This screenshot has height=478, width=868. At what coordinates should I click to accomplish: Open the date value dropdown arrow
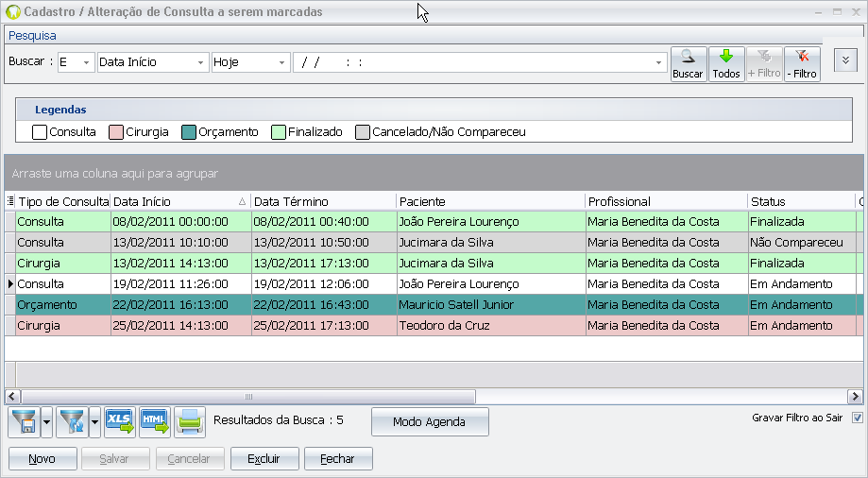(x=658, y=62)
